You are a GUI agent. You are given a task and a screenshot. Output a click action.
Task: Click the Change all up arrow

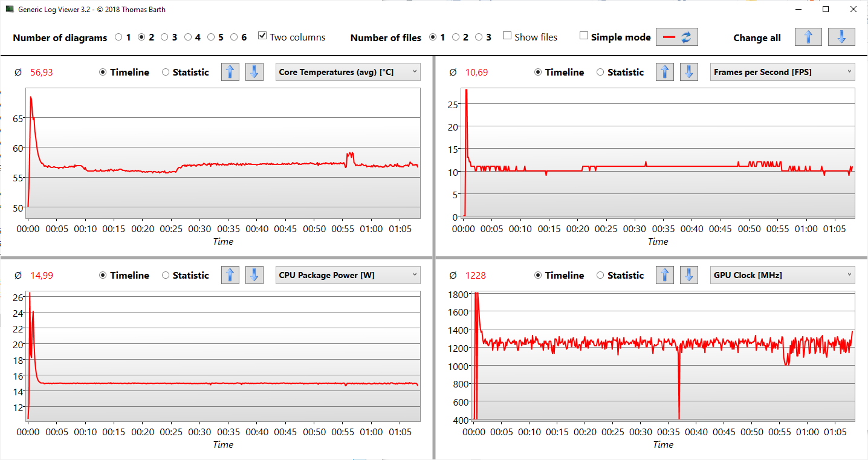[x=808, y=37]
